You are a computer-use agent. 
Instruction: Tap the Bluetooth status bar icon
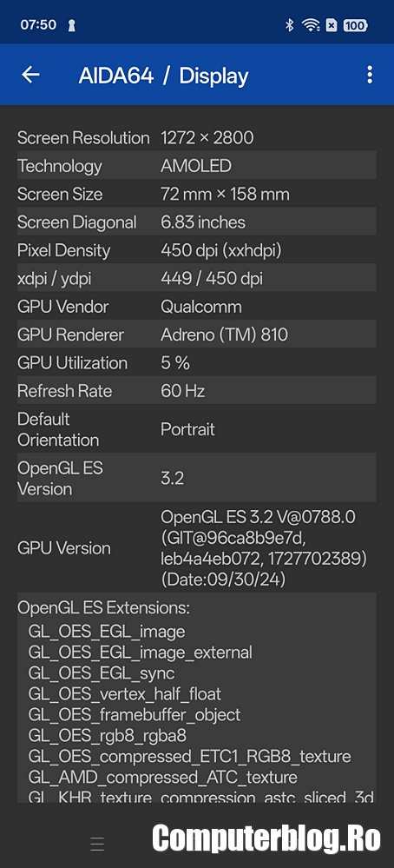click(x=289, y=25)
